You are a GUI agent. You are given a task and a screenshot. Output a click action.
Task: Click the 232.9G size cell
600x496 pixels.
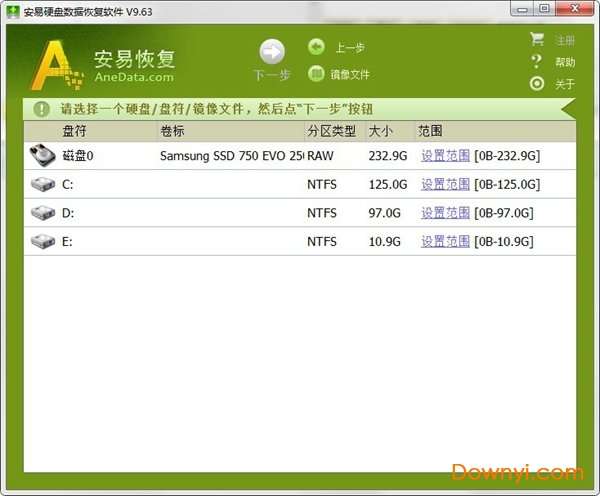388,156
